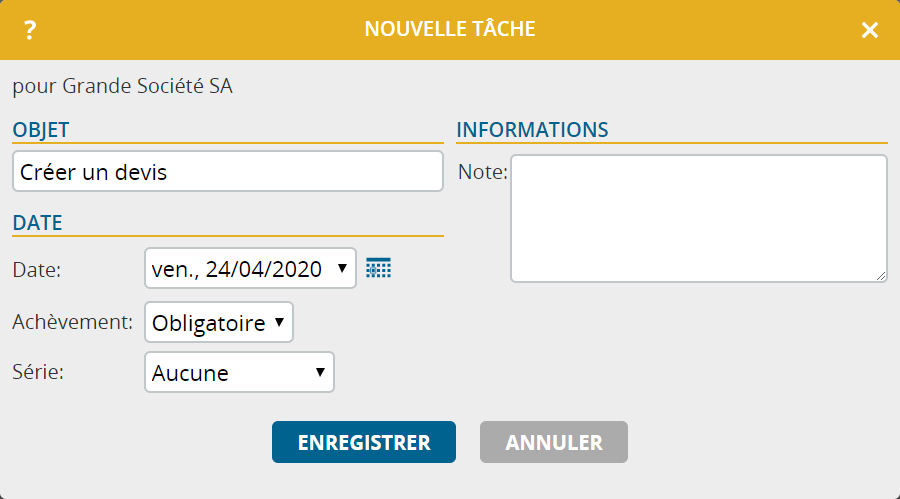Expand the date dropdown showing ven., 24/04/2020
This screenshot has width=900, height=499.
coord(250,268)
